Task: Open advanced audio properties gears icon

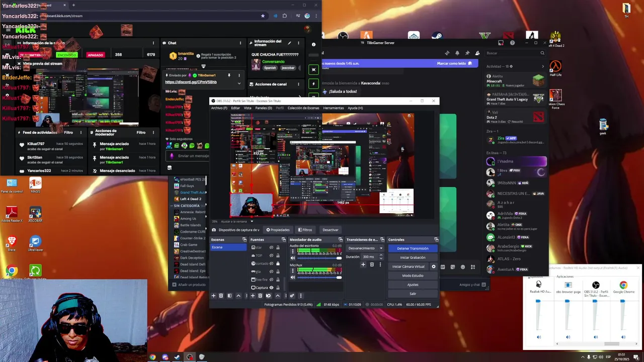Action: coord(292,296)
